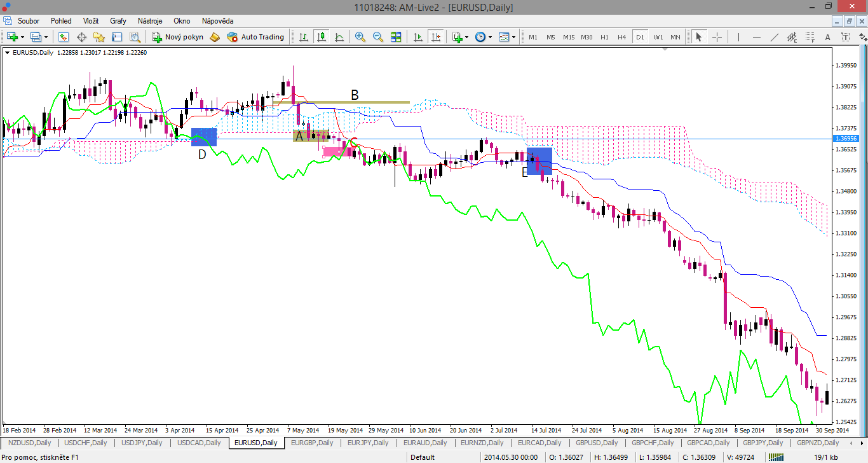This screenshot has height=463, width=868.
Task: Zoom in on the chart
Action: [360, 37]
